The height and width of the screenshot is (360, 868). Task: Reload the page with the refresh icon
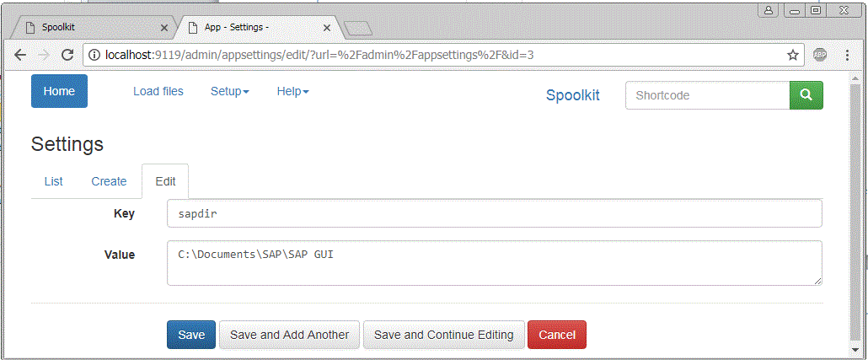coord(67,54)
